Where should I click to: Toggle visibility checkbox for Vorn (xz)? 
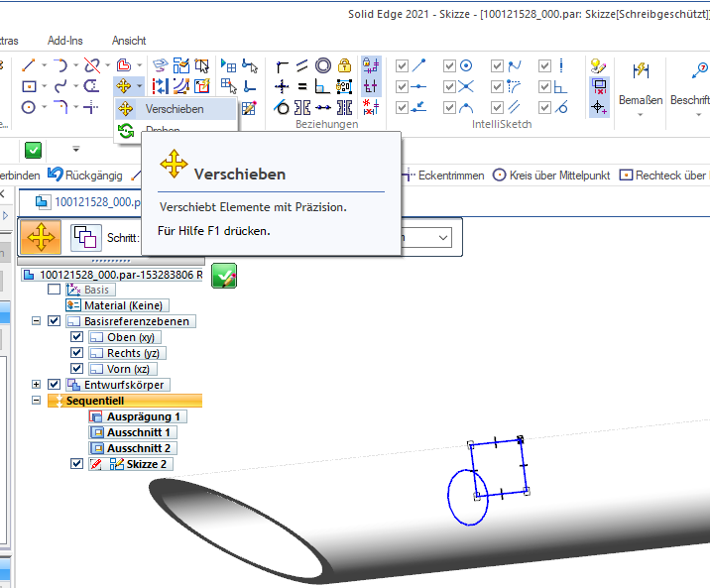coord(77,369)
